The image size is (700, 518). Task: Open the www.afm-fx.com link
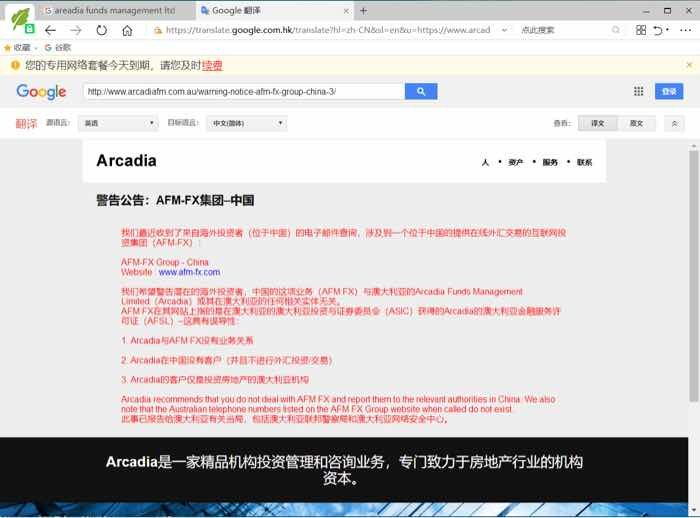189,272
